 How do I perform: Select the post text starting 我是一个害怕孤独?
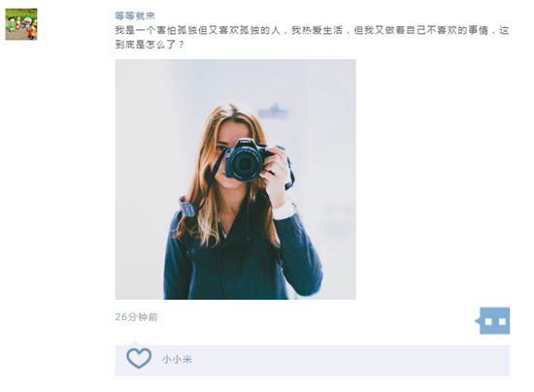(x=313, y=37)
